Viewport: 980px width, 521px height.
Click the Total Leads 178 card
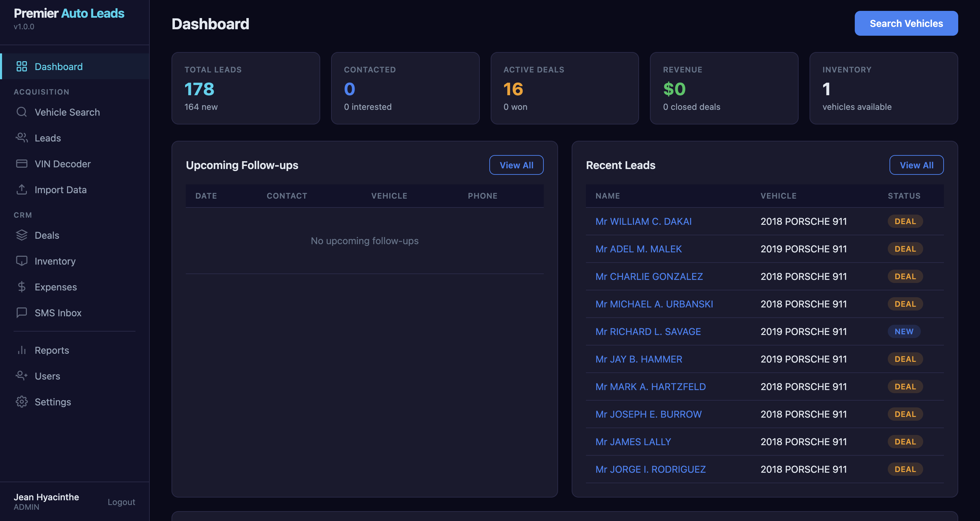point(246,88)
